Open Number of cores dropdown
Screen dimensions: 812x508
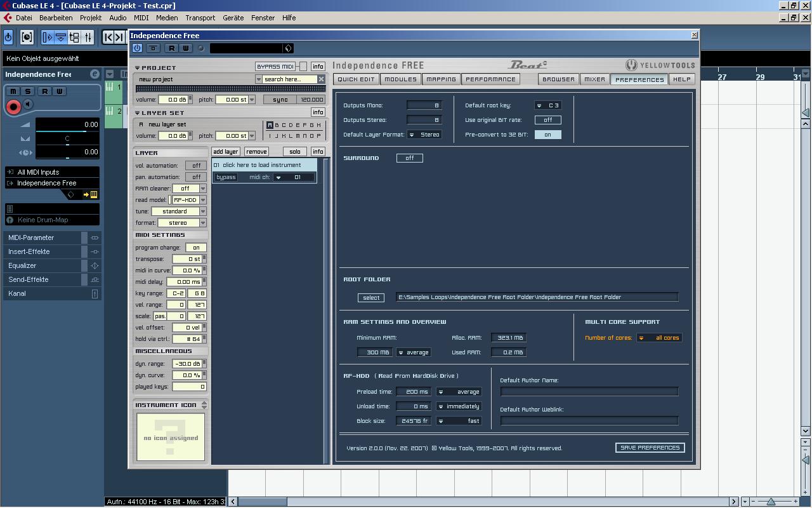[660, 338]
